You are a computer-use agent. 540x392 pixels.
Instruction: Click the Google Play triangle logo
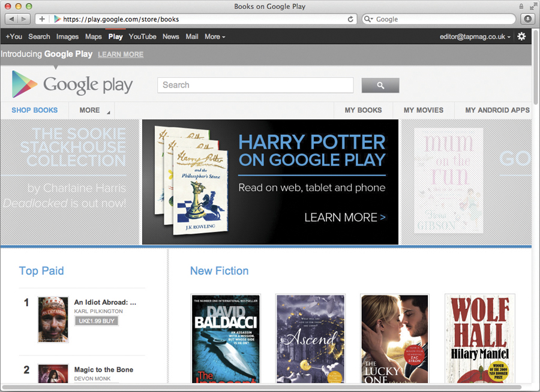[24, 85]
